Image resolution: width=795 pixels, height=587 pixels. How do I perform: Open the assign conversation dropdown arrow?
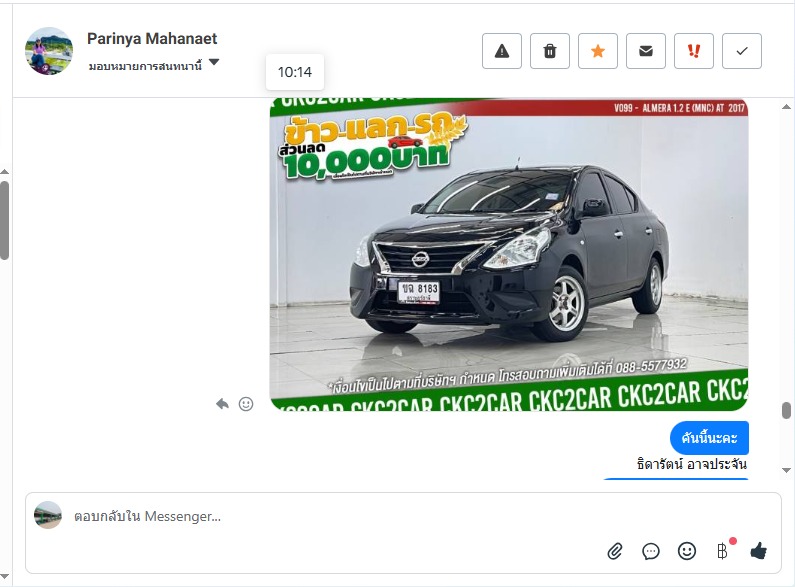click(214, 62)
